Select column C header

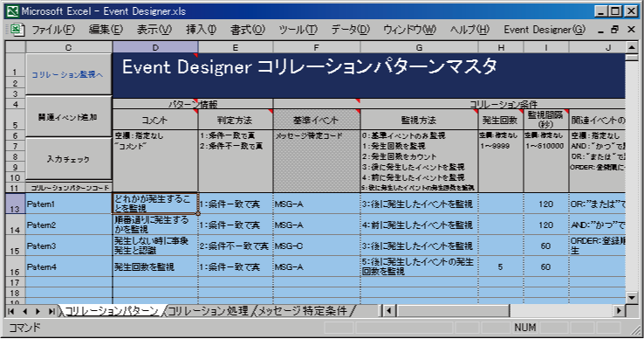[x=69, y=47]
